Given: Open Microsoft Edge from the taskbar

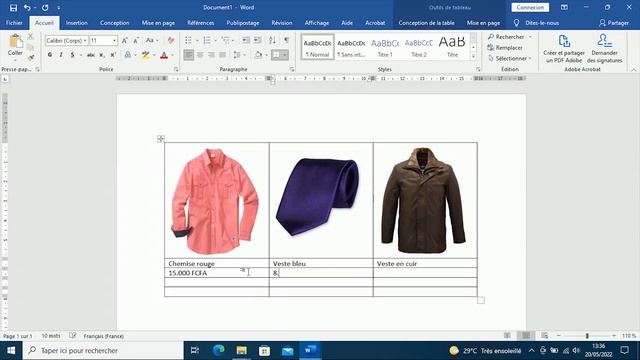Looking at the screenshot, I should click(x=218, y=350).
